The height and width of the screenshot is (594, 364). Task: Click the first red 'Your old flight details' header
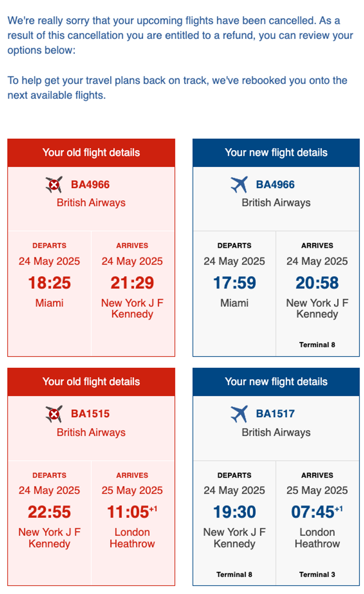click(91, 153)
